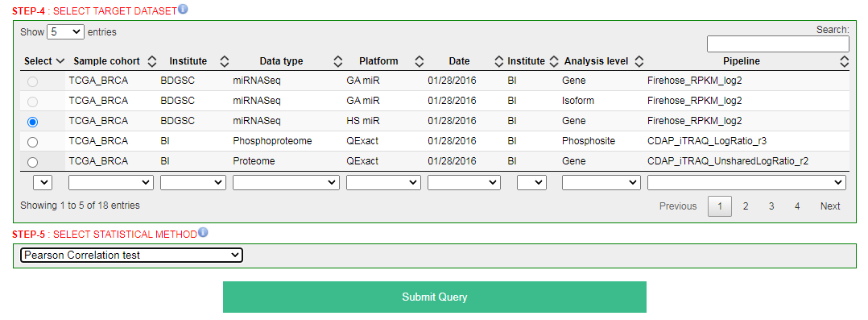Open the Pearson Correlation test dropdown
This screenshot has width=868, height=320.
click(131, 255)
